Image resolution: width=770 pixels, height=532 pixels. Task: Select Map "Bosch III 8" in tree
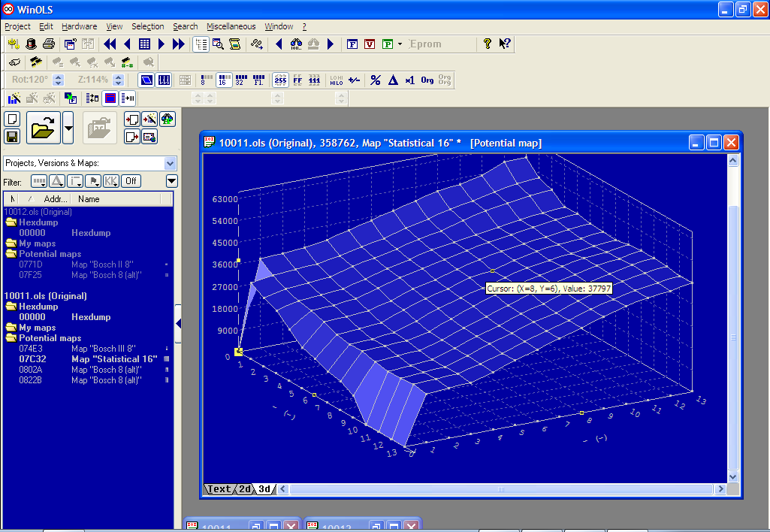click(x=103, y=349)
